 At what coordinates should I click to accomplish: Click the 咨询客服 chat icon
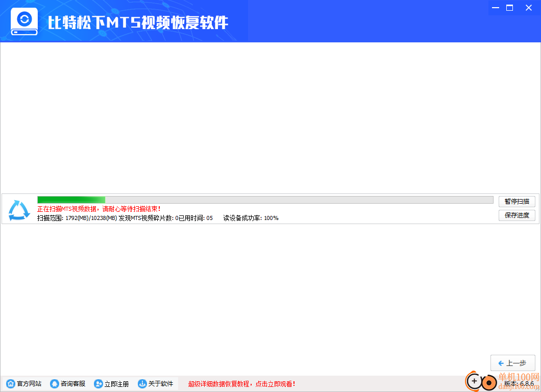(55, 384)
